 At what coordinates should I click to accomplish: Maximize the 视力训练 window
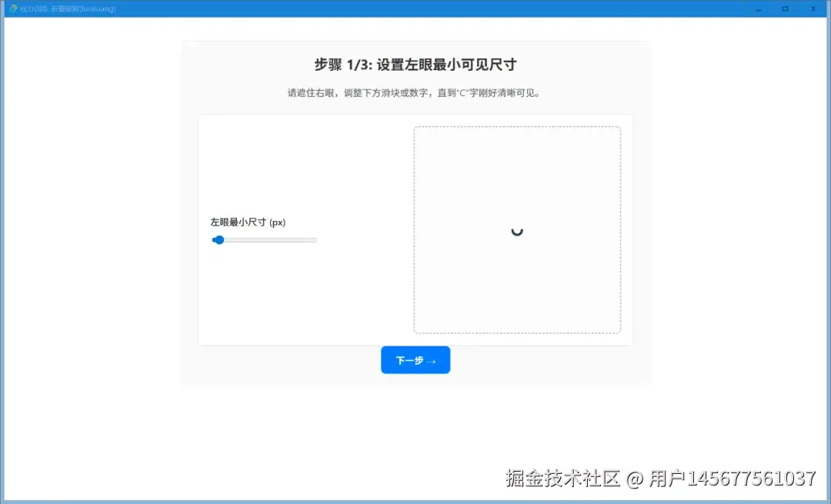tap(786, 8)
